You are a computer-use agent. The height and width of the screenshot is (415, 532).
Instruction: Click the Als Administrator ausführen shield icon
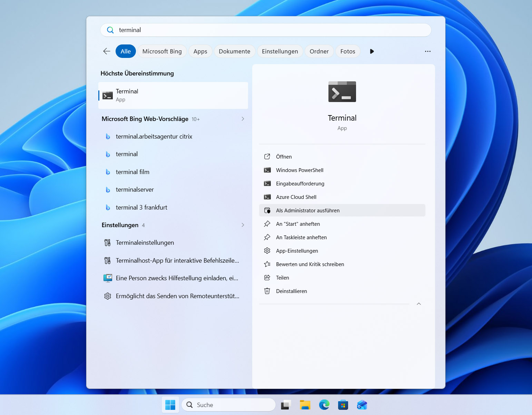pos(267,211)
